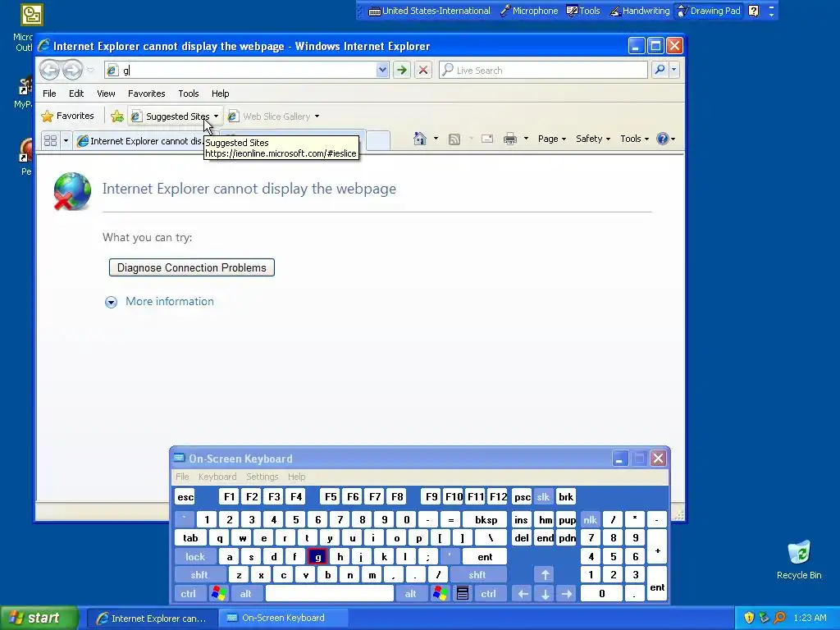Click the space bar on On-Screen Keyboard
840x630 pixels.
point(330,594)
